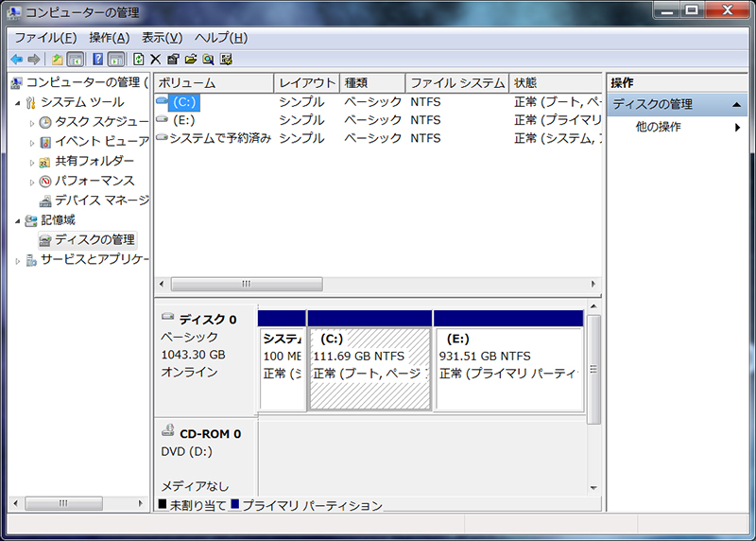The height and width of the screenshot is (541, 756).
Task: Click the Help (blue question mark) toolbar icon
Action: [x=97, y=59]
